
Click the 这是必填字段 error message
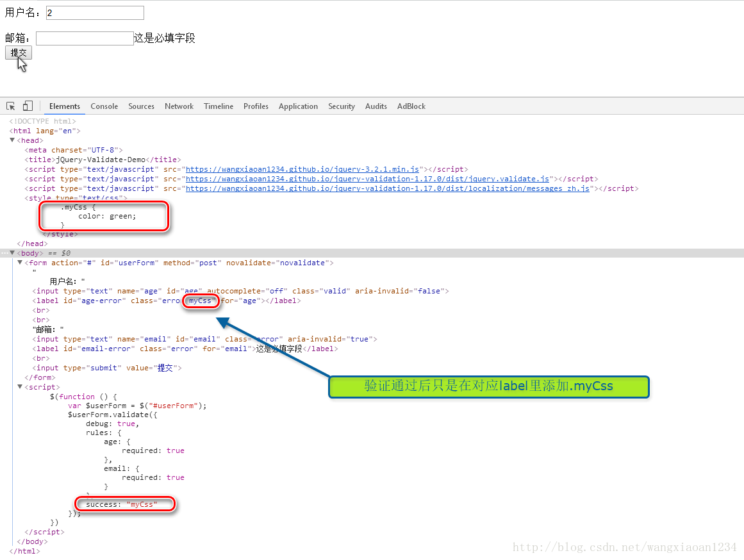[164, 38]
